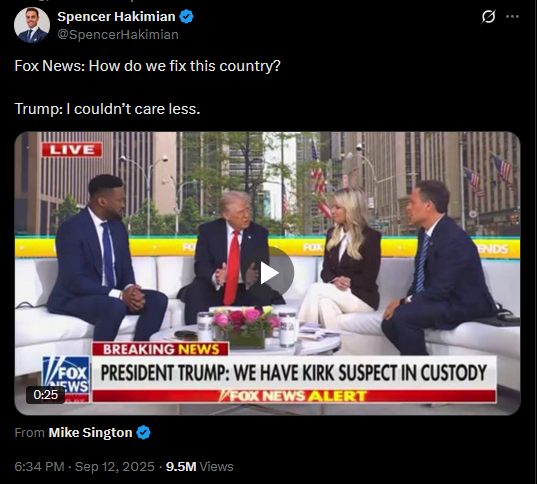
Task: Open Spencer Hakimian display name link
Action: click(116, 16)
